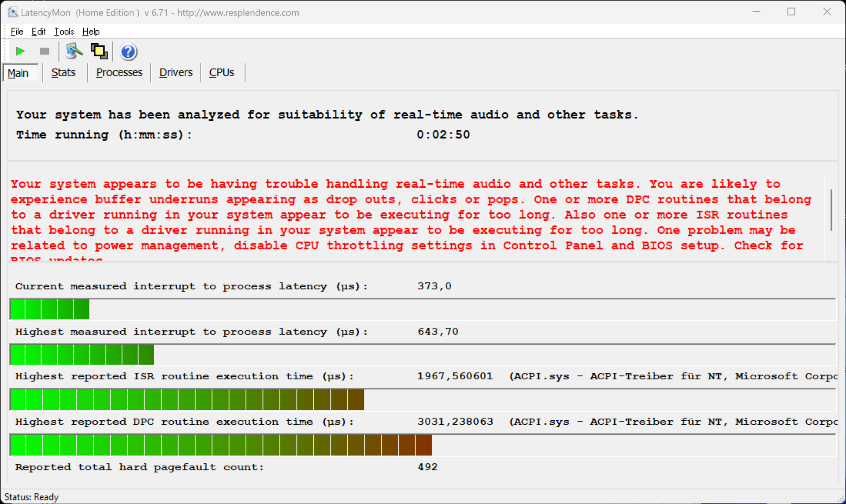Maximize the LatencyMon window
This screenshot has width=846, height=504.
[x=791, y=12]
